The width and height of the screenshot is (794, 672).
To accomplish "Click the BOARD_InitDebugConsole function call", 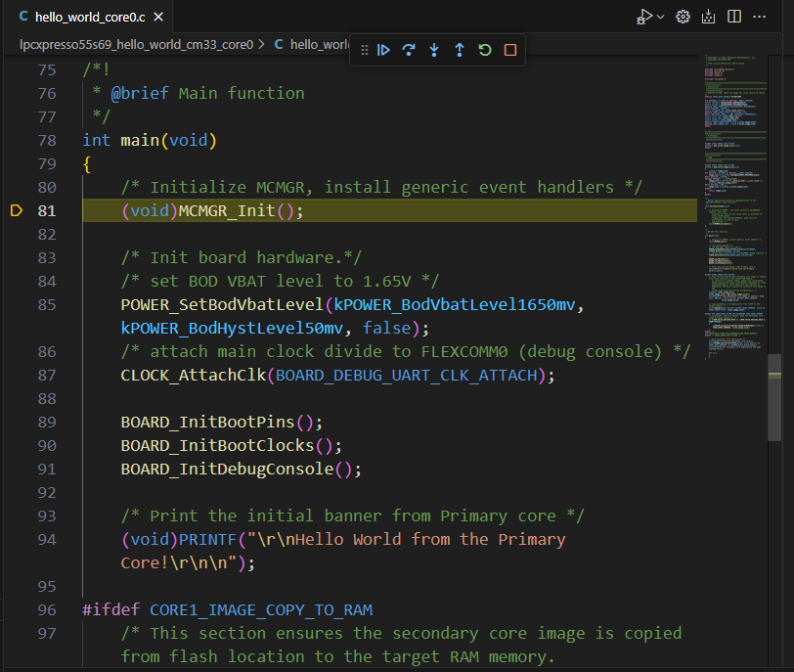I will (231, 469).
